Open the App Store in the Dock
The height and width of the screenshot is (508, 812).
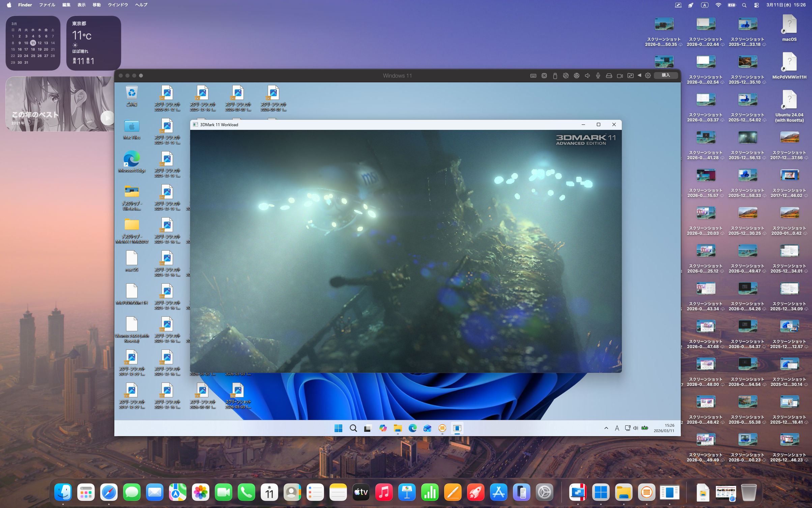(x=499, y=492)
